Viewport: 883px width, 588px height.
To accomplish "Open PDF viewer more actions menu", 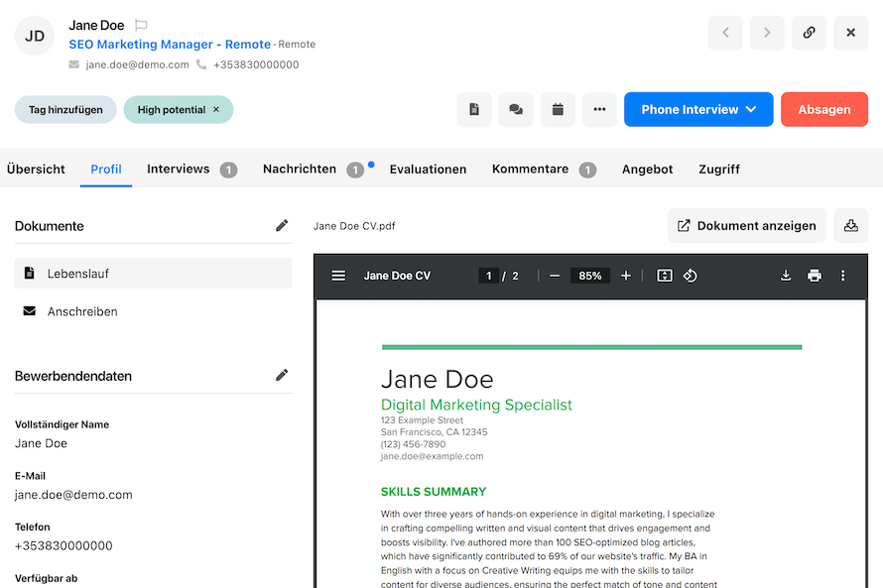I will tap(842, 276).
